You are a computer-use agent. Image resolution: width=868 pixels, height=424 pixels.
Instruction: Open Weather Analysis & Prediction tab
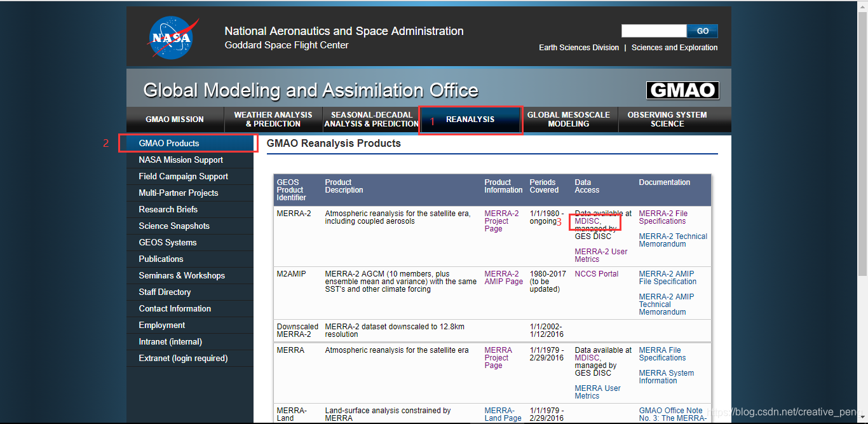pos(273,120)
